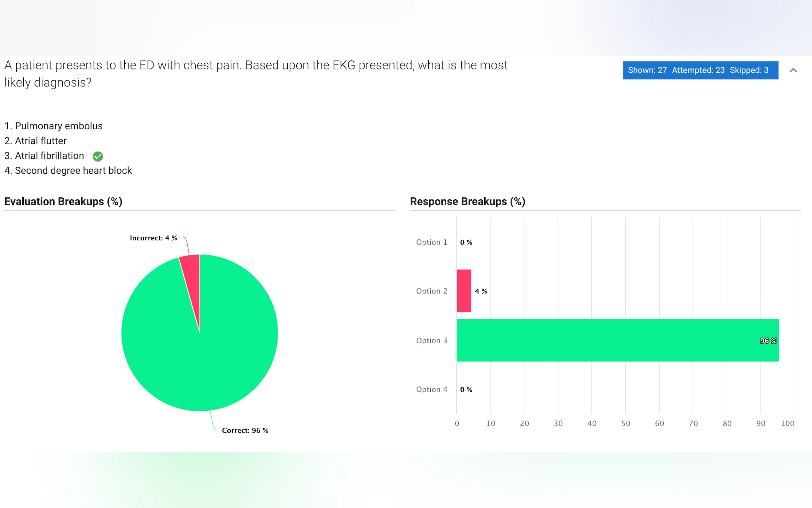This screenshot has width=812, height=508.
Task: Select answer option Pulmonary embolus
Action: pyautogui.click(x=59, y=126)
